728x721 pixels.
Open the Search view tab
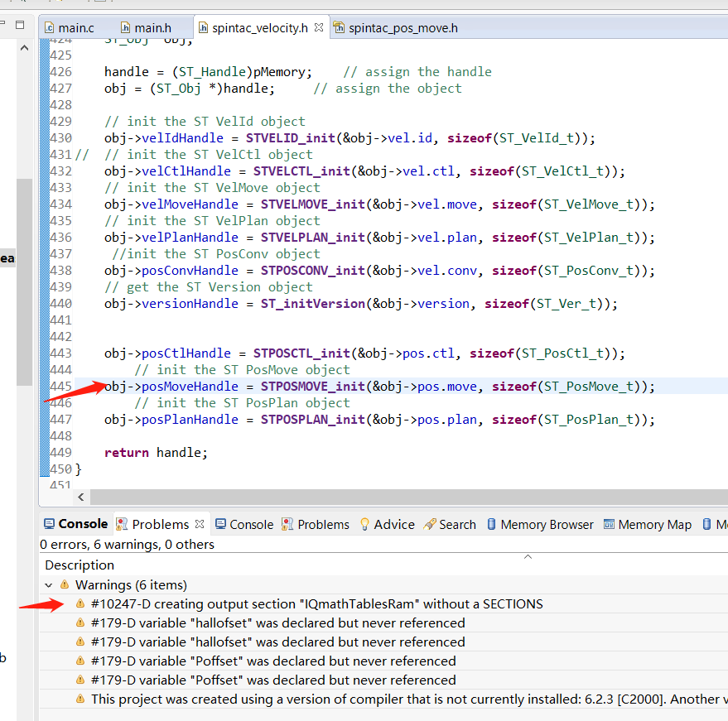(x=450, y=524)
